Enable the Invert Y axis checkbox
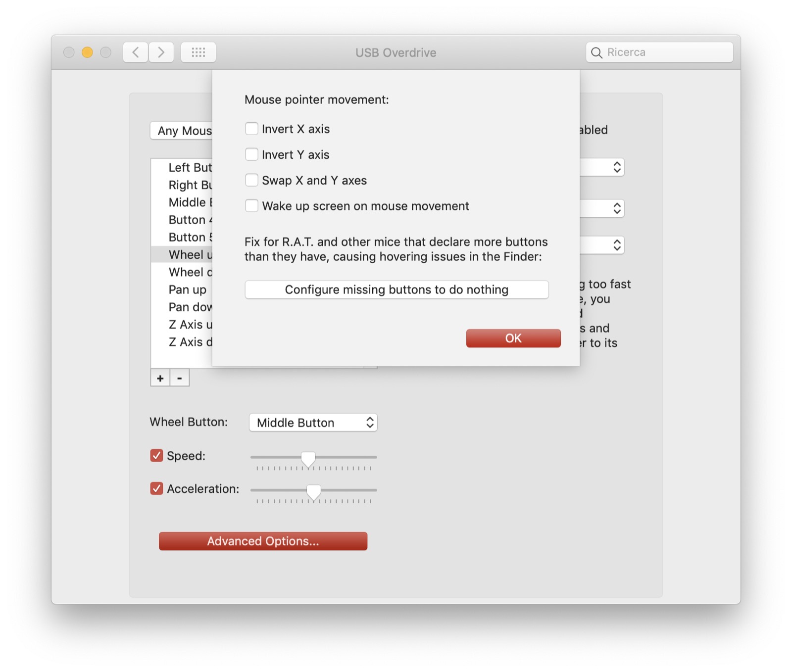 [x=251, y=154]
